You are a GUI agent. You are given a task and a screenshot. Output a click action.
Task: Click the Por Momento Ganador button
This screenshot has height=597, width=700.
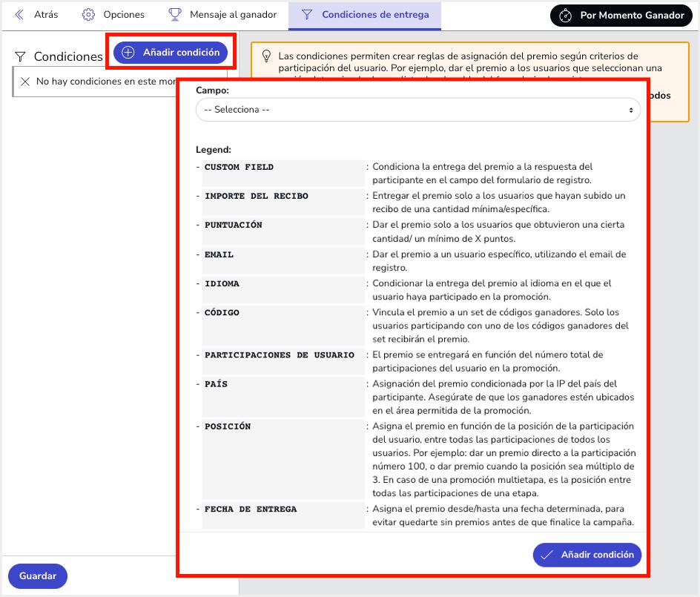point(631,16)
